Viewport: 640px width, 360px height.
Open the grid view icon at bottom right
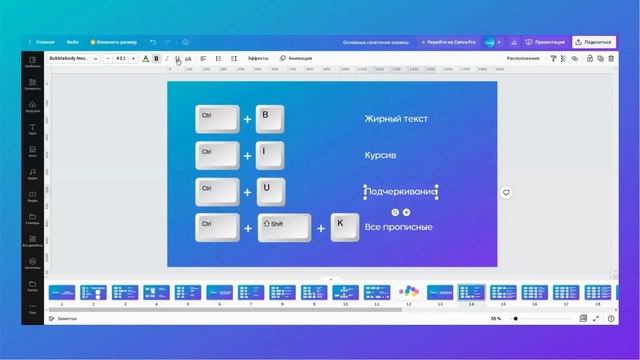(x=583, y=319)
